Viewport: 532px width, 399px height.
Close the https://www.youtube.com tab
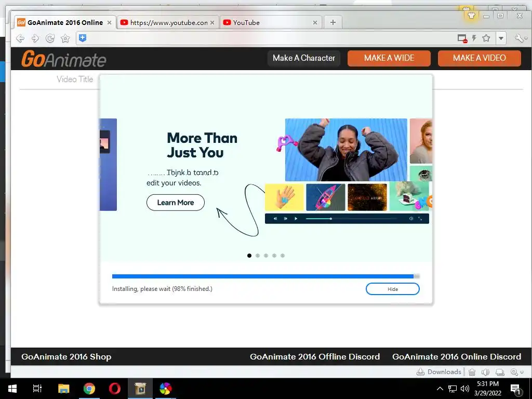(212, 23)
